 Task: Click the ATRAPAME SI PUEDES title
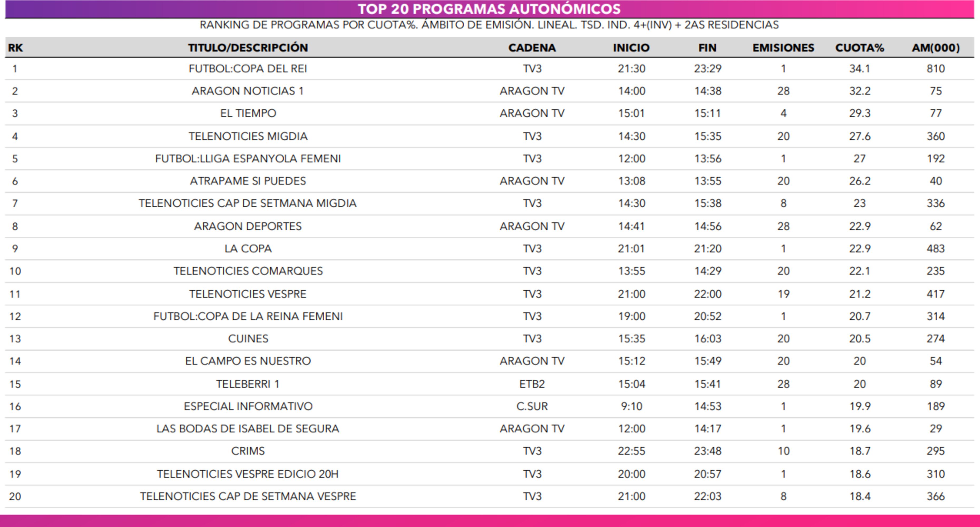coord(248,181)
